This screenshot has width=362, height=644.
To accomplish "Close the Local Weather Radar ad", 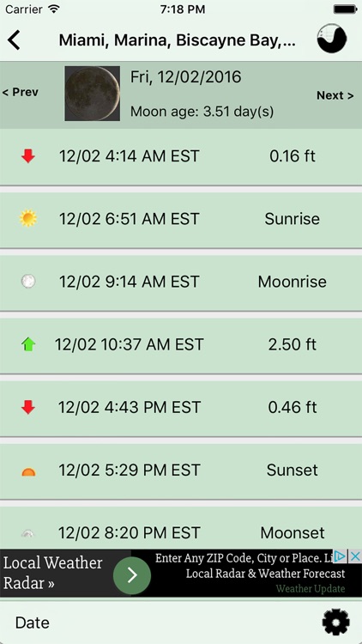I will [354, 556].
